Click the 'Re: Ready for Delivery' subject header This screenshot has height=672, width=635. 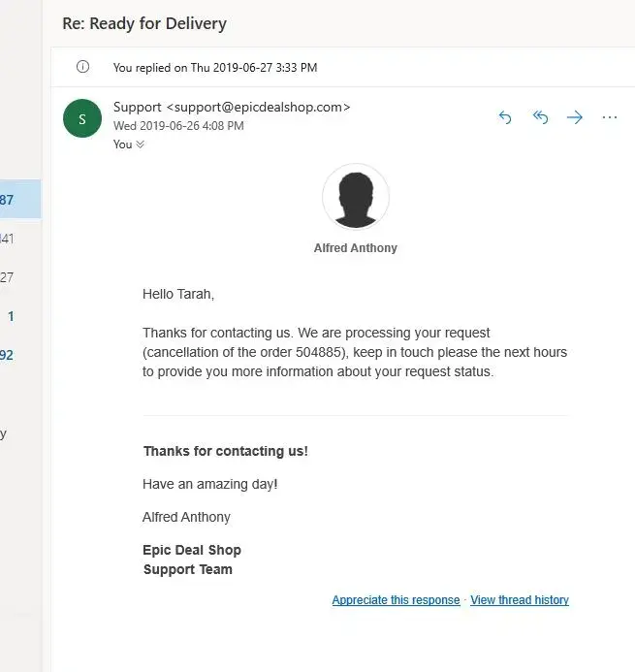pos(144,23)
